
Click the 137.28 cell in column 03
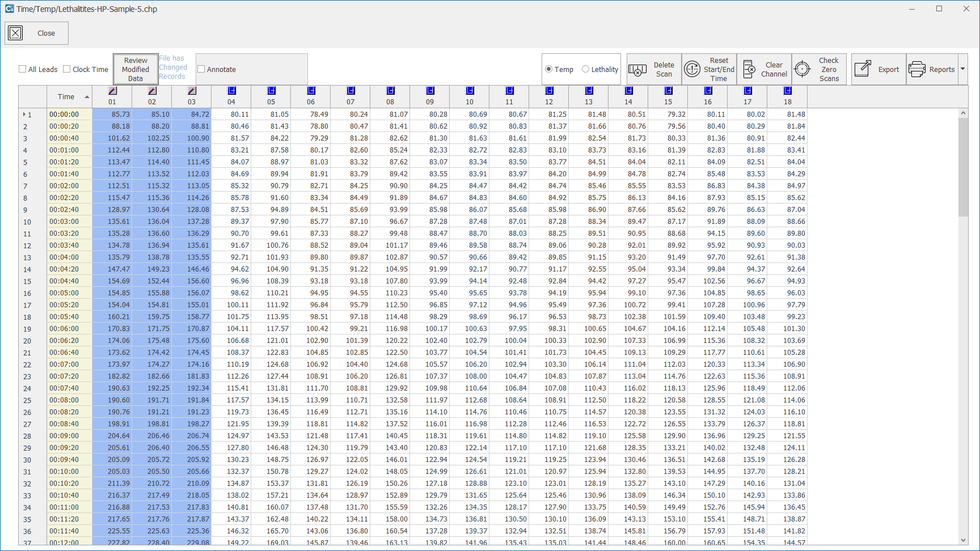tap(192, 222)
